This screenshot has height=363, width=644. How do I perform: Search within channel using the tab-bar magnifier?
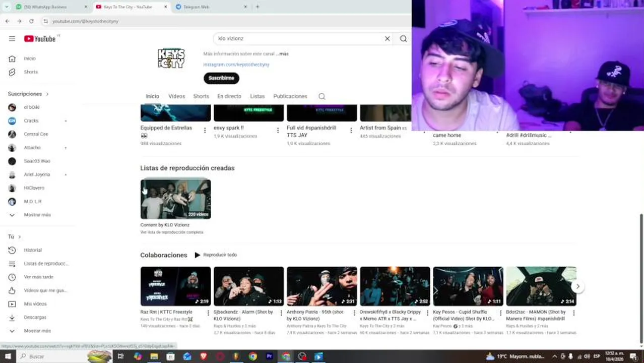(x=322, y=96)
